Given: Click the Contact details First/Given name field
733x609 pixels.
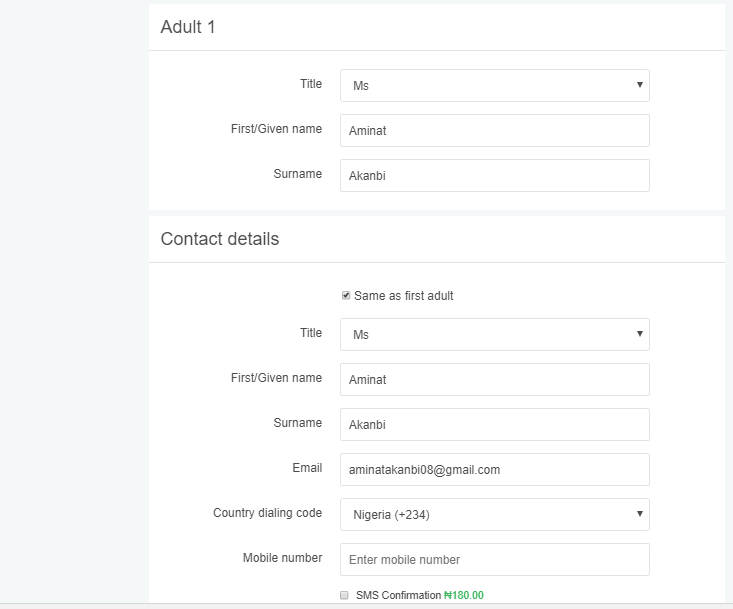Looking at the screenshot, I should pyautogui.click(x=495, y=380).
